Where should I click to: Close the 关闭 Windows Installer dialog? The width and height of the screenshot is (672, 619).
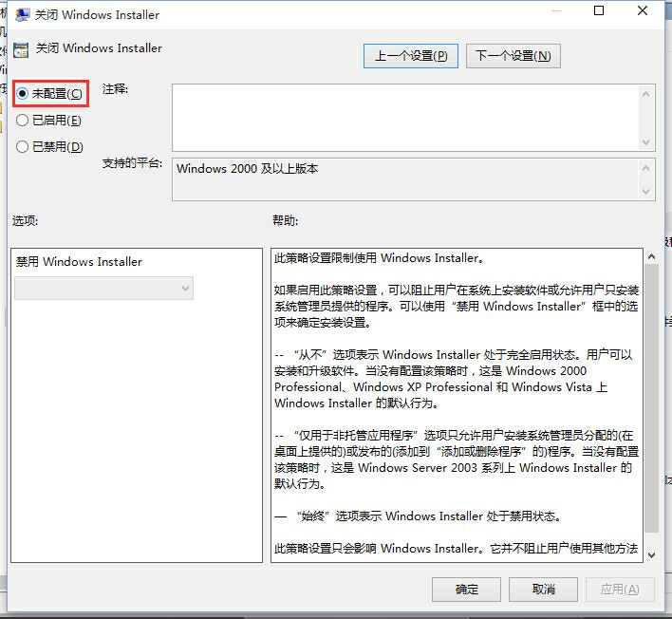643,10
